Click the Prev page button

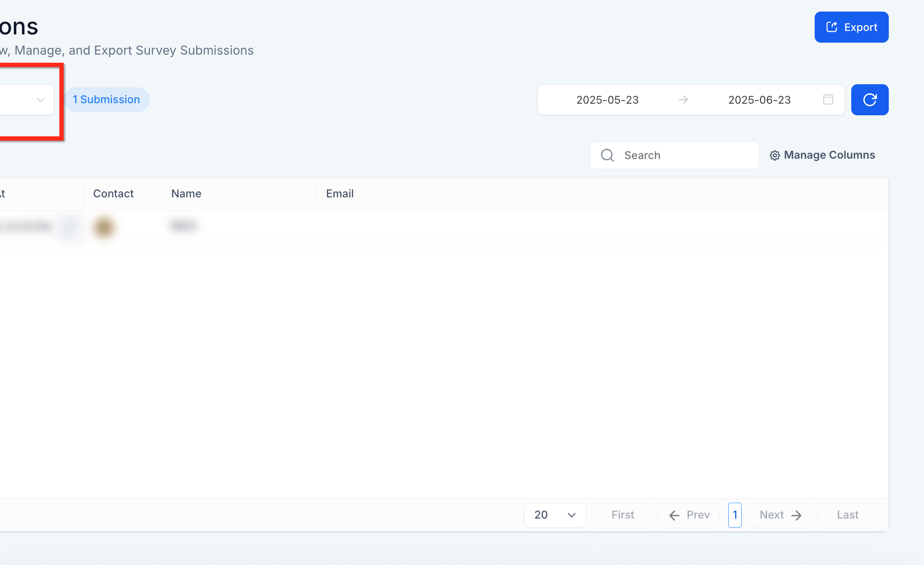(x=689, y=515)
